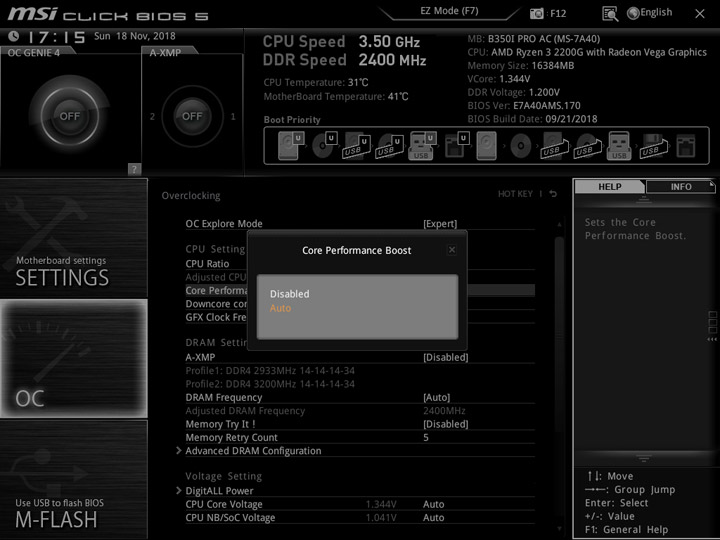Click the screenshot camera F12 icon

pos(536,13)
